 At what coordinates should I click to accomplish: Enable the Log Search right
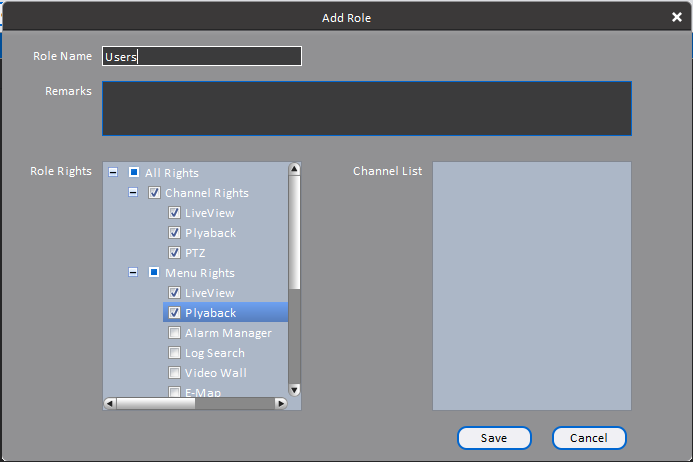click(x=174, y=352)
